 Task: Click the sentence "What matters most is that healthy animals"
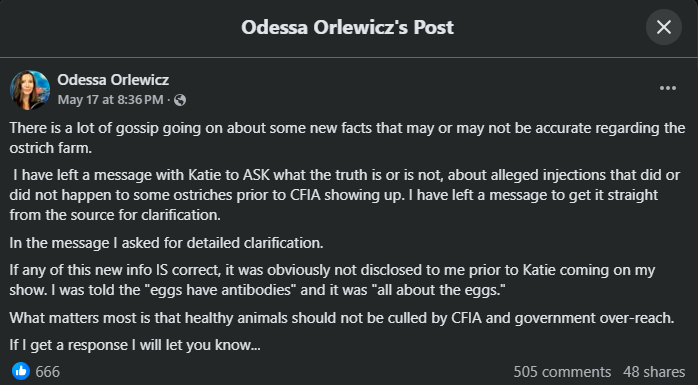342,318
